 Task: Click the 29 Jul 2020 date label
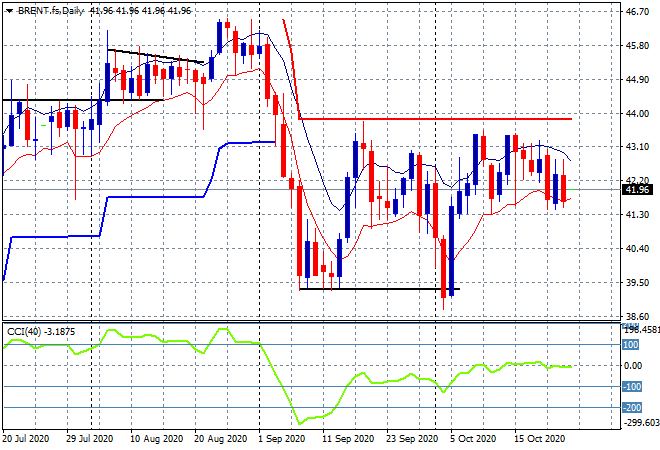click(x=89, y=439)
